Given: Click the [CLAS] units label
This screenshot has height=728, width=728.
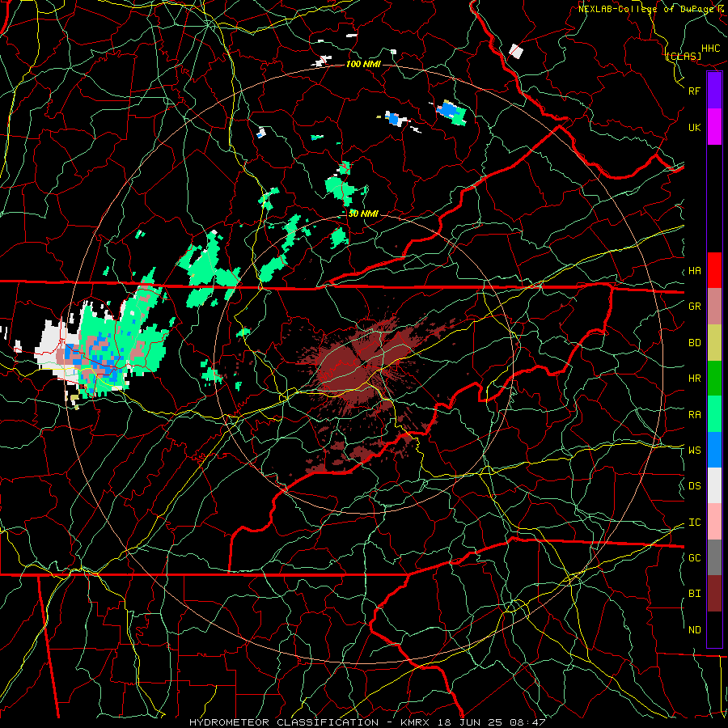Looking at the screenshot, I should [684, 56].
